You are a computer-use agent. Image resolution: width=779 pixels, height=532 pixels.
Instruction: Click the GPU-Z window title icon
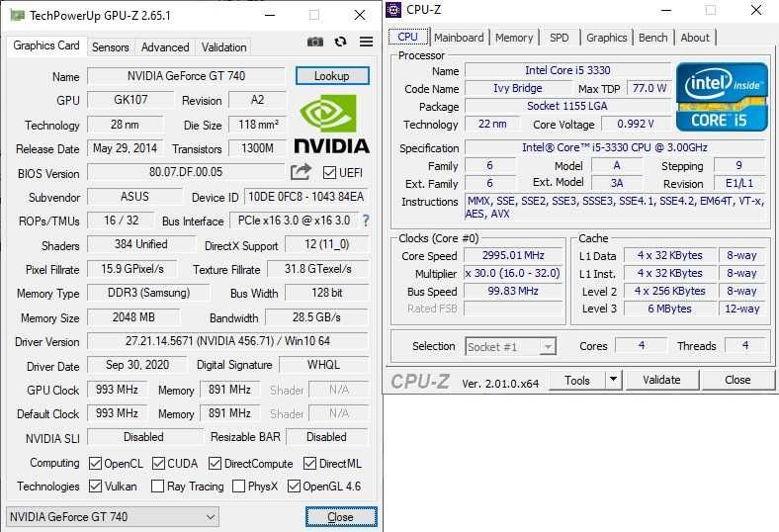18,16
